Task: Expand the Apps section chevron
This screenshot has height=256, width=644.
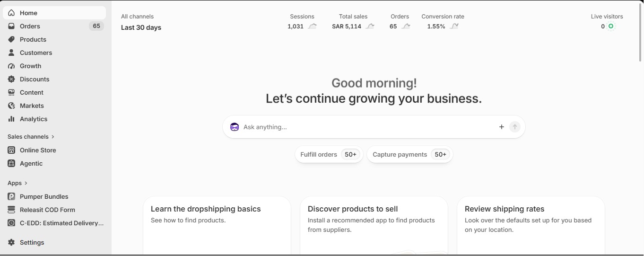Action: (x=26, y=183)
